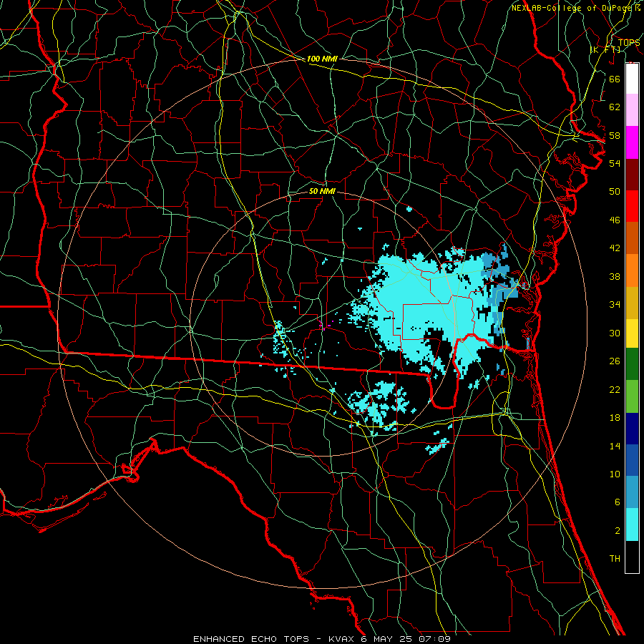Select the "NEXLAB-College of DuPage" credit text

pos(572,8)
